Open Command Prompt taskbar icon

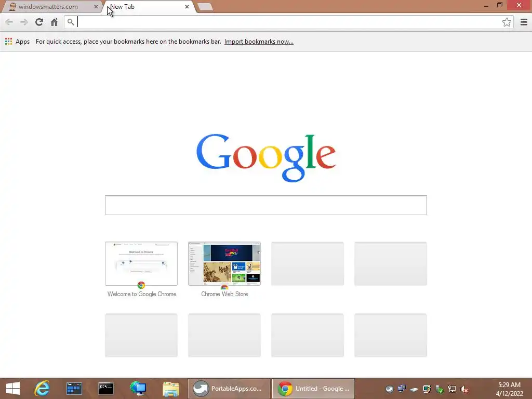point(106,389)
